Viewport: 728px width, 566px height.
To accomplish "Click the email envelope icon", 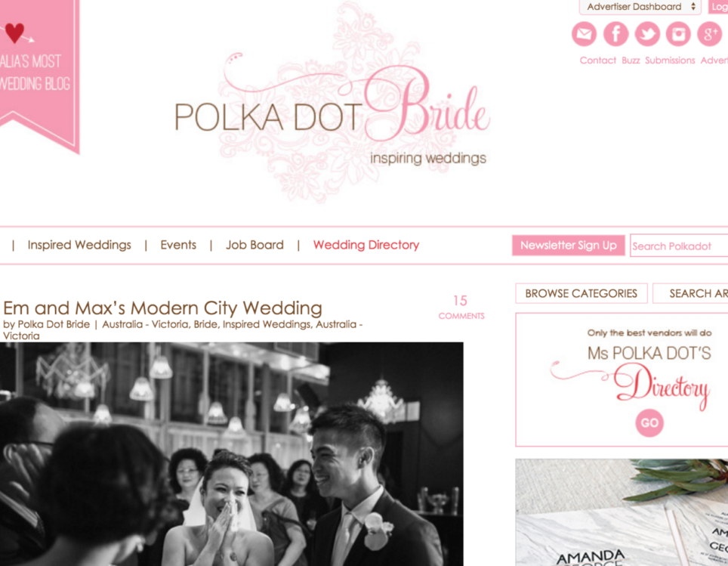I will [584, 34].
